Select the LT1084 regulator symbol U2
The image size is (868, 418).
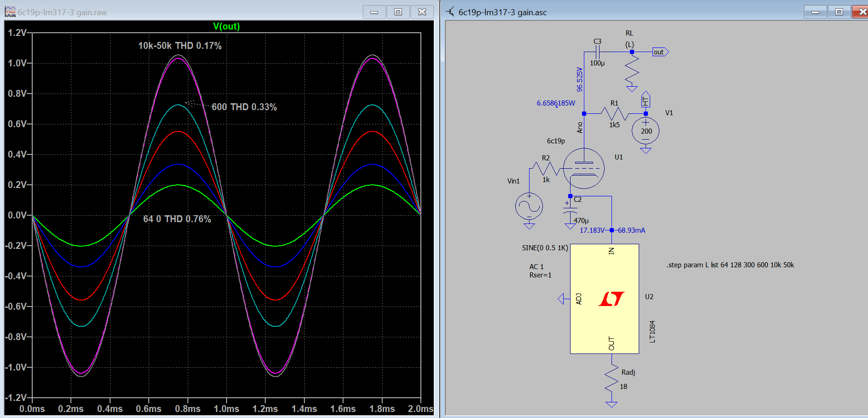[604, 299]
